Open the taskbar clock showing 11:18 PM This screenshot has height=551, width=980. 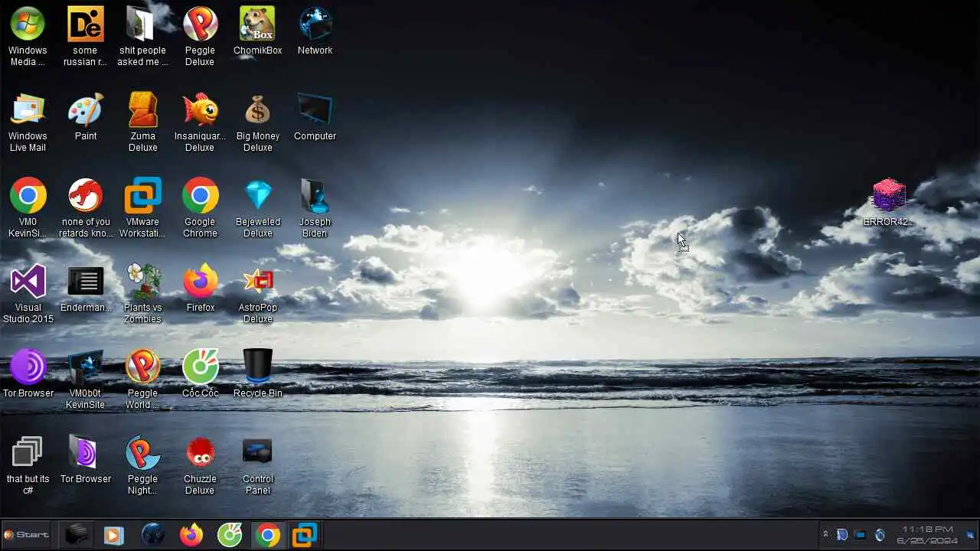click(x=927, y=535)
